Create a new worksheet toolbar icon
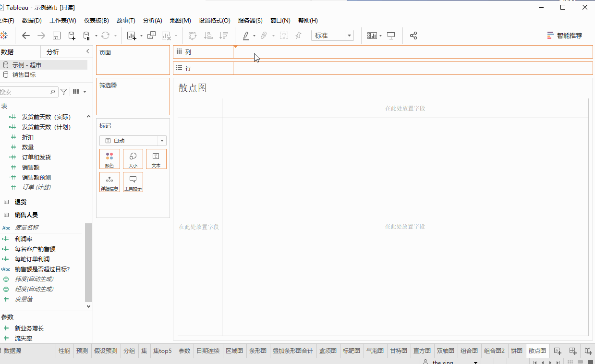 132,36
